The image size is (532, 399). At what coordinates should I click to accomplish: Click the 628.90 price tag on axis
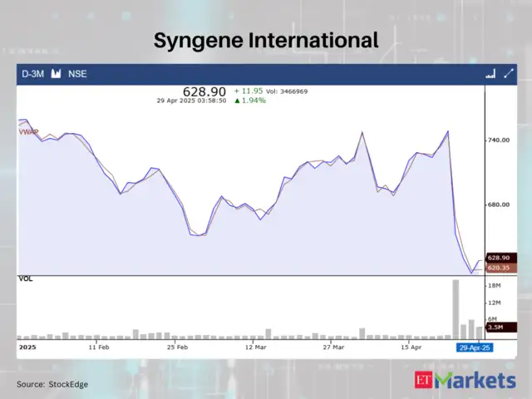click(500, 259)
